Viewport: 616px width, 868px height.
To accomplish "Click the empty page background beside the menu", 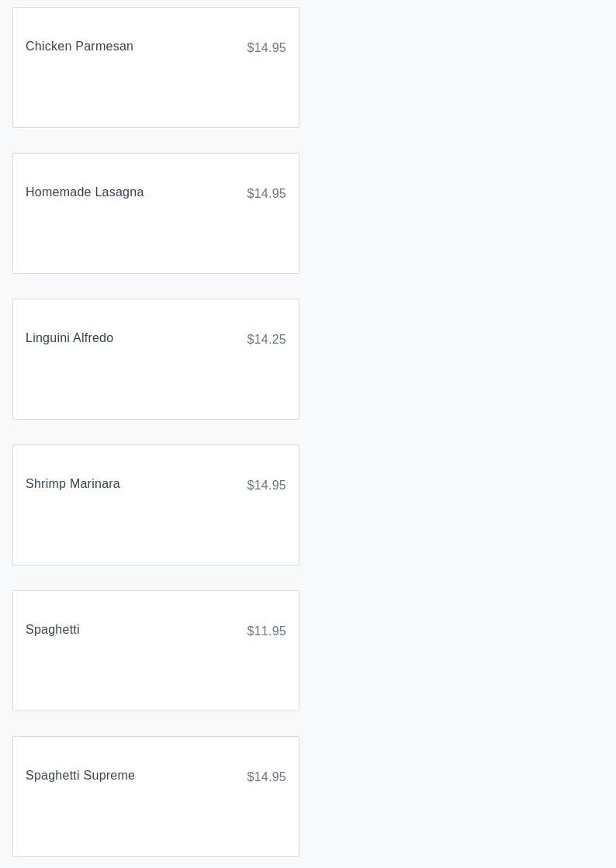I will [458, 388].
